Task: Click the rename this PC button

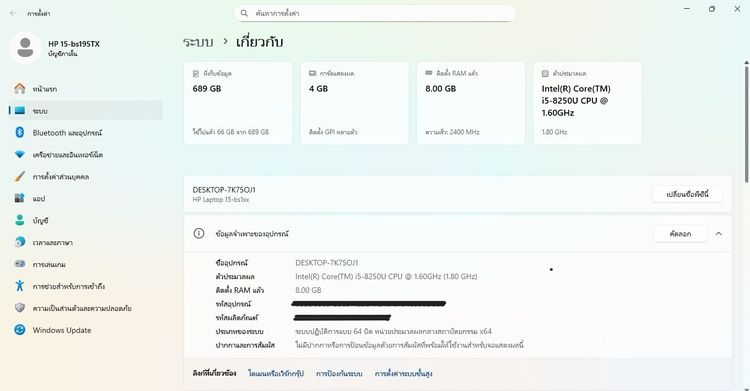Action: pyautogui.click(x=687, y=194)
